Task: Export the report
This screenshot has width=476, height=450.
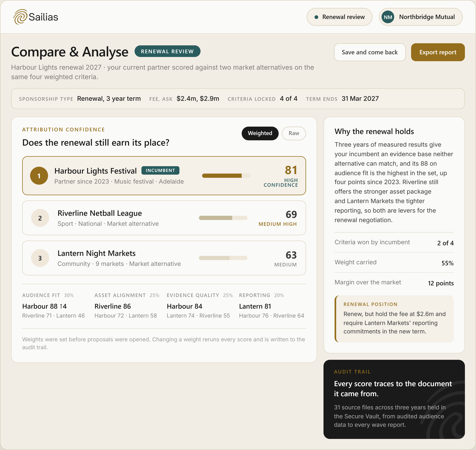Action: pos(438,52)
